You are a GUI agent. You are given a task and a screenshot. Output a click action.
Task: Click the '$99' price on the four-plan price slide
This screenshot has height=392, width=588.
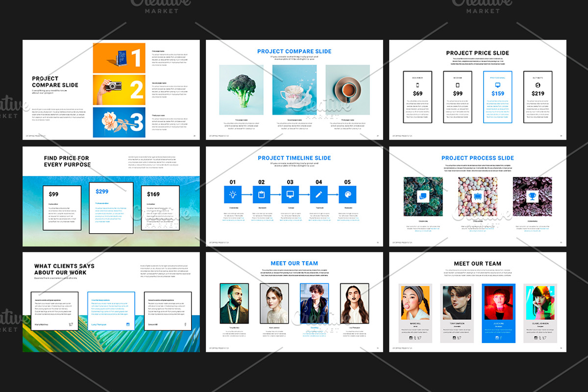coord(458,94)
